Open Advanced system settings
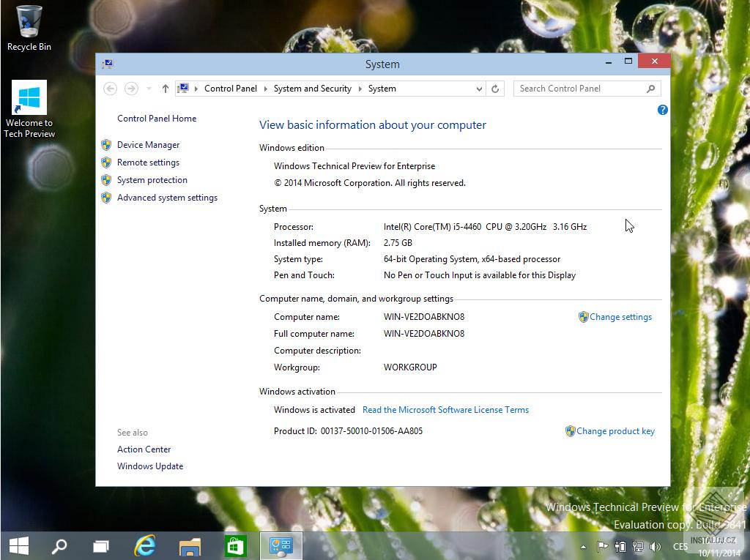The height and width of the screenshot is (560, 750). pos(167,197)
